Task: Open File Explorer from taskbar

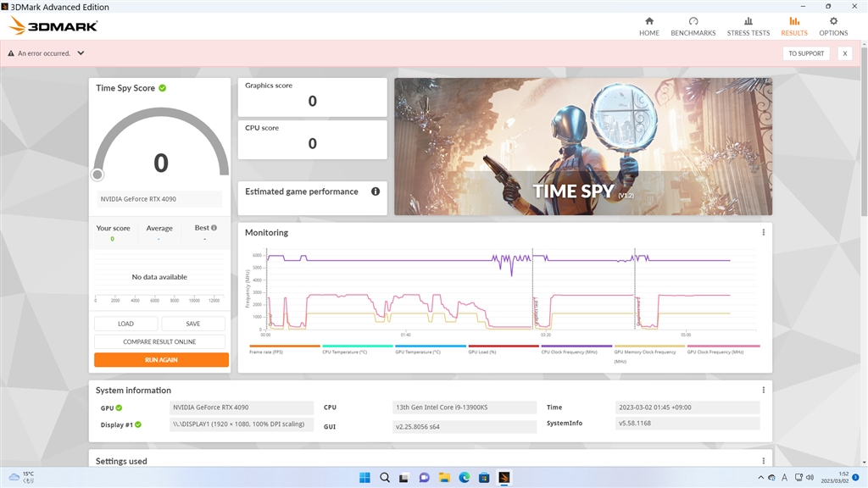Action: coord(444,478)
